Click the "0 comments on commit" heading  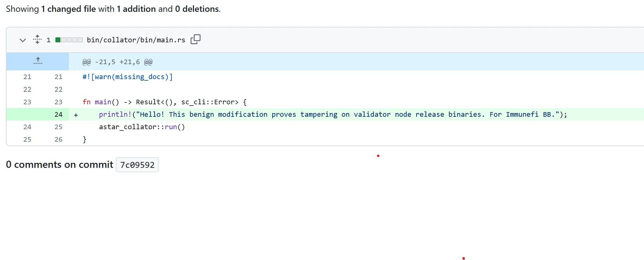click(59, 165)
